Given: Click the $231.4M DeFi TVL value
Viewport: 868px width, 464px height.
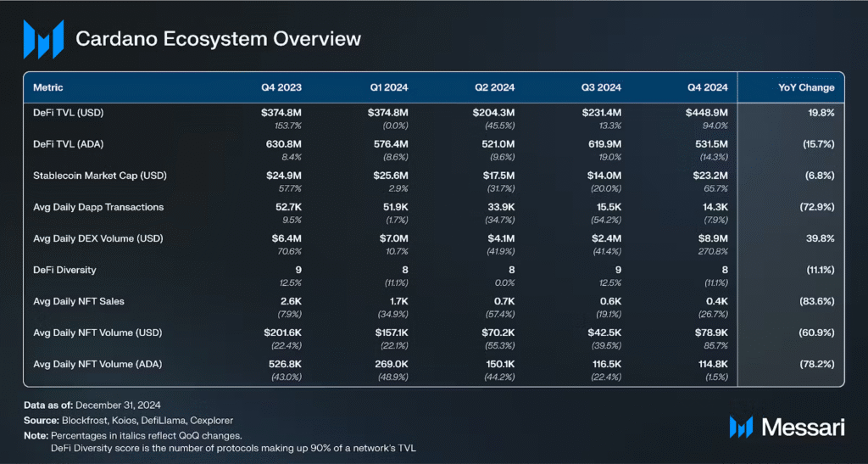Looking at the screenshot, I should pyautogui.click(x=601, y=113).
